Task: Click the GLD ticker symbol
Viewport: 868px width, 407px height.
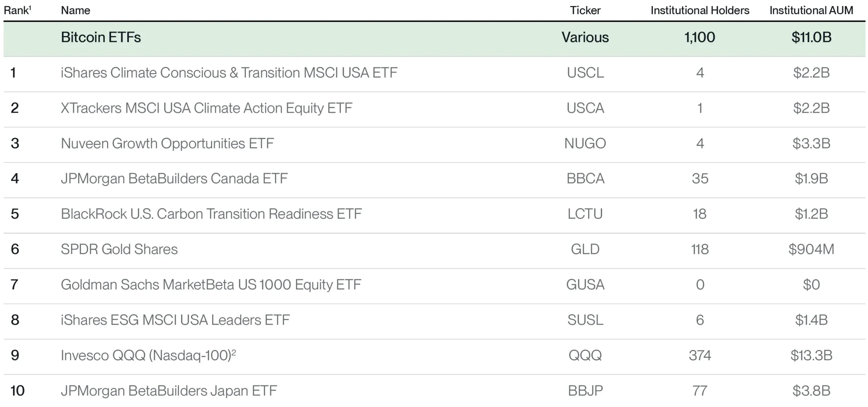Action: tap(585, 249)
